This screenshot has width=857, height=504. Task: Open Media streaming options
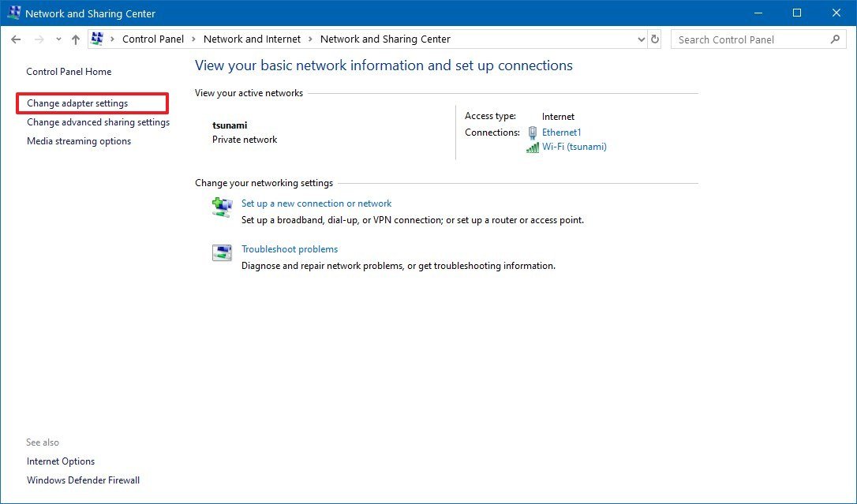(x=78, y=140)
